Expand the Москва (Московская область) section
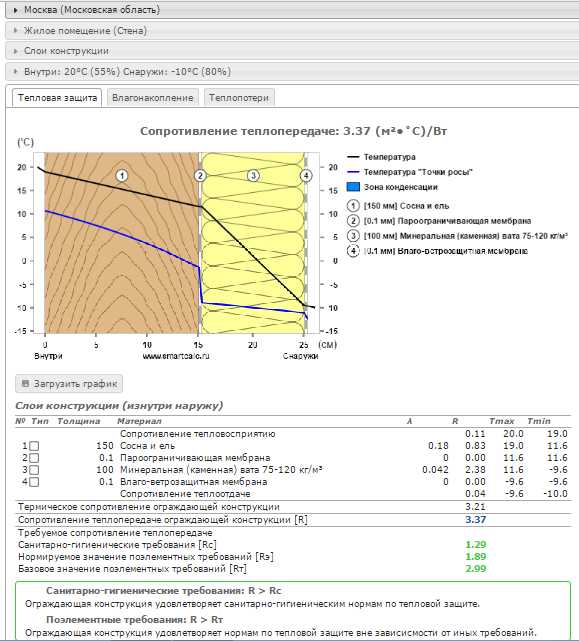This screenshot has height=641, width=579. 292,9
